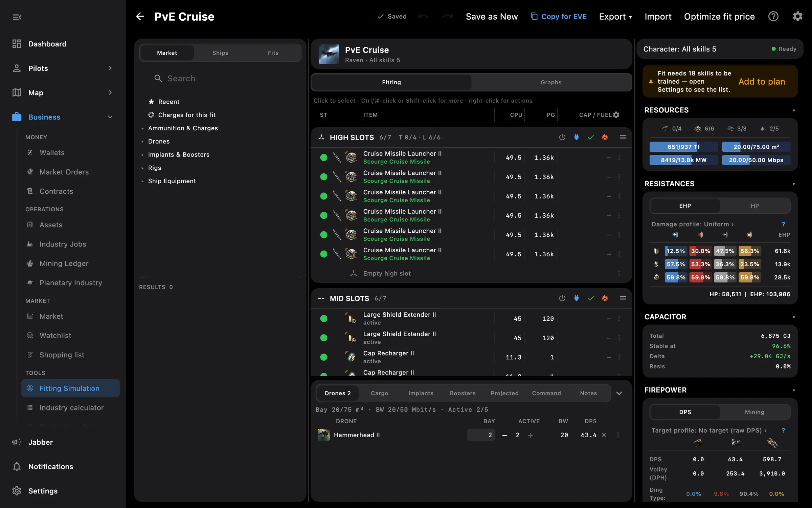Open the Cargo tab
This screenshot has width=812, height=508.
pos(379,393)
